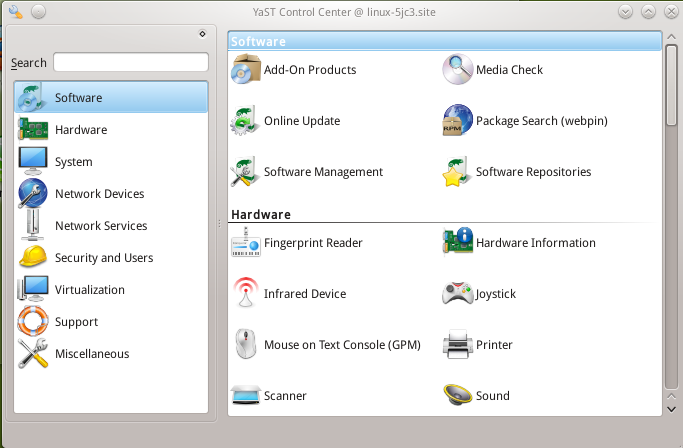Open Sound speaker icon
The width and height of the screenshot is (683, 448).
457,395
